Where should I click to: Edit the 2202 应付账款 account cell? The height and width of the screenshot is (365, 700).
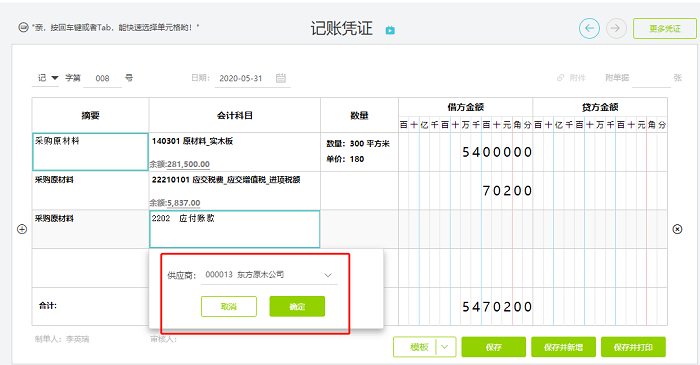click(234, 229)
